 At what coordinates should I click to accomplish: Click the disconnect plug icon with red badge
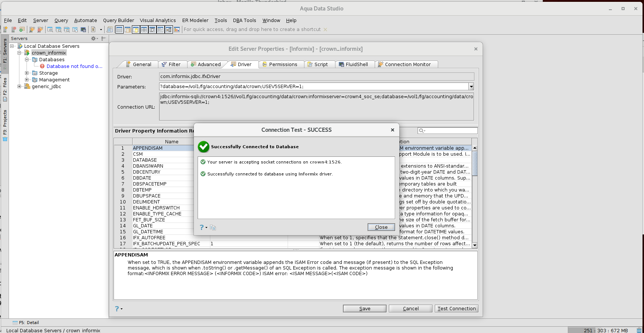[40, 29]
